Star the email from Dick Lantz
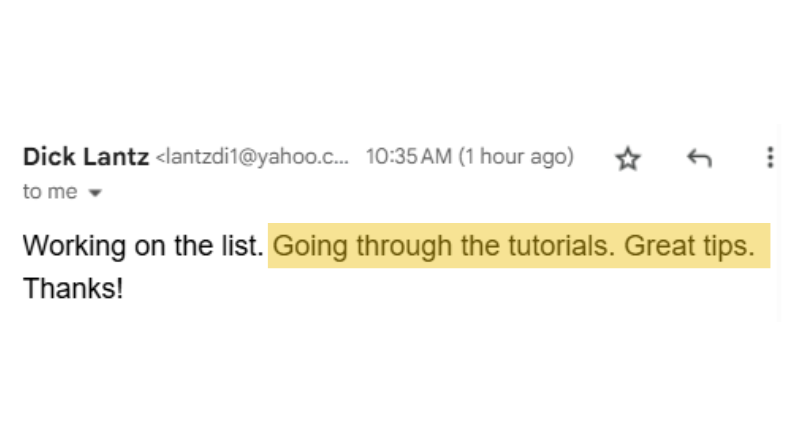The image size is (792, 445). pos(627,158)
